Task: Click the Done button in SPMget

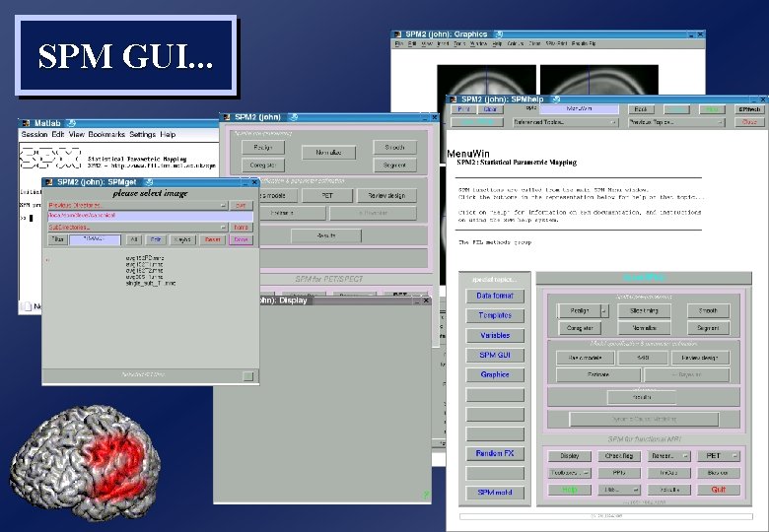Action: coord(241,239)
